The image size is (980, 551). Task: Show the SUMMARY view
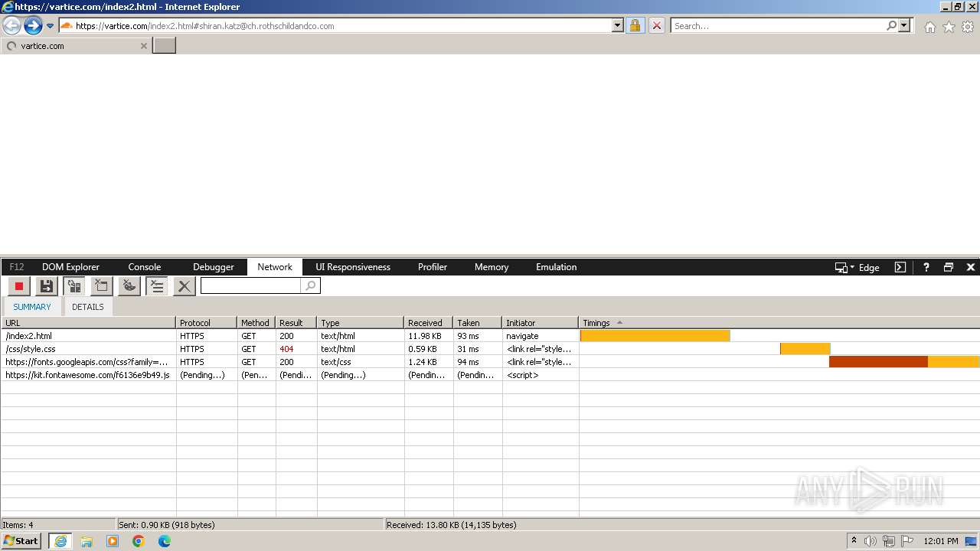(x=32, y=307)
